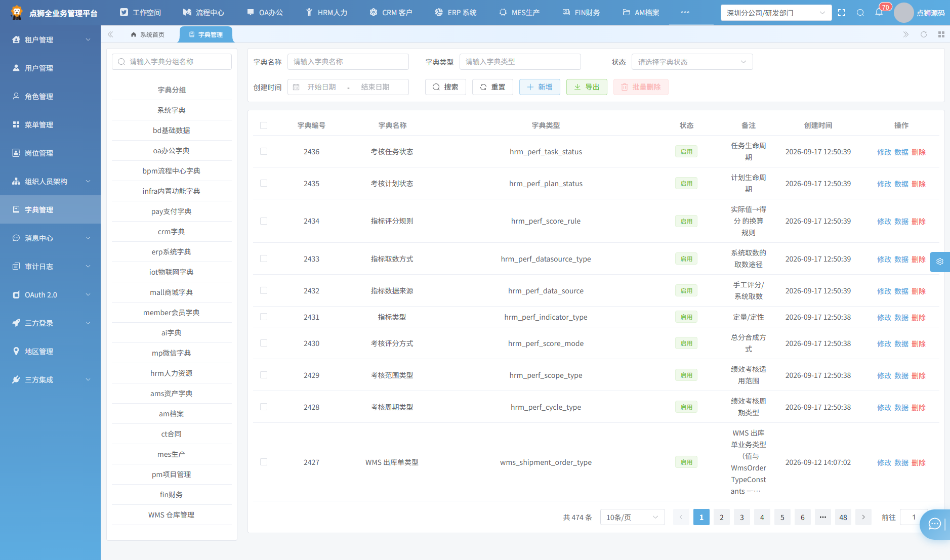This screenshot has height=560, width=950.
Task: Focus the 字典名称 input field
Action: 348,62
